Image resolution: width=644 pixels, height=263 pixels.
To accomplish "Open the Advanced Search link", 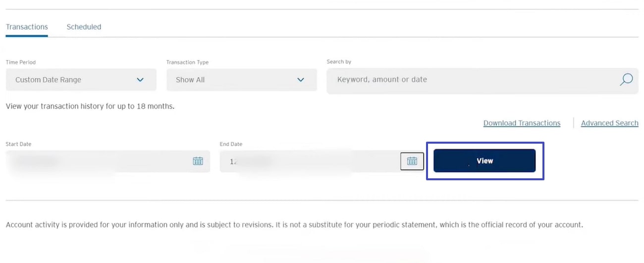I will coord(609,123).
